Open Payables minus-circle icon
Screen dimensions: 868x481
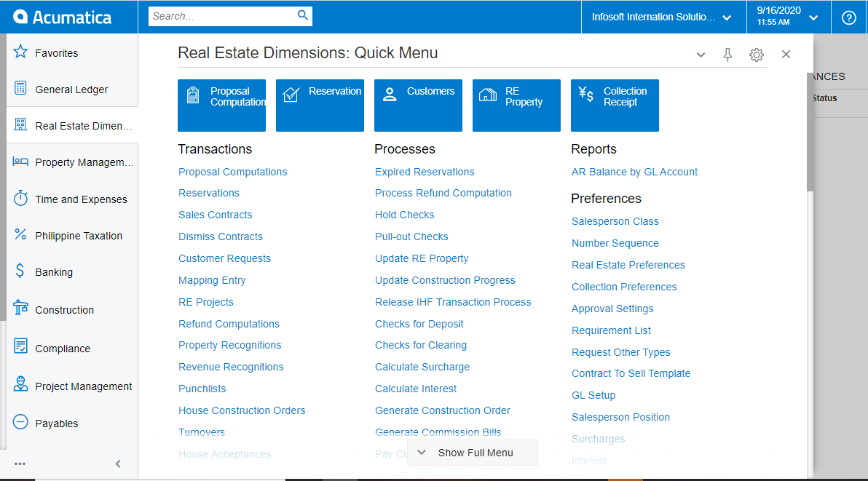pos(20,422)
